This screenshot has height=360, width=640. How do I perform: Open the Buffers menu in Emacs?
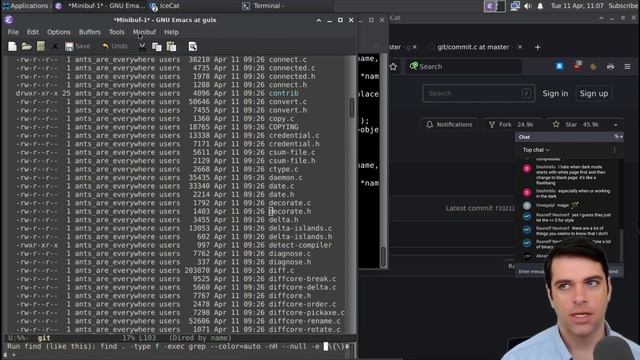pos(89,32)
